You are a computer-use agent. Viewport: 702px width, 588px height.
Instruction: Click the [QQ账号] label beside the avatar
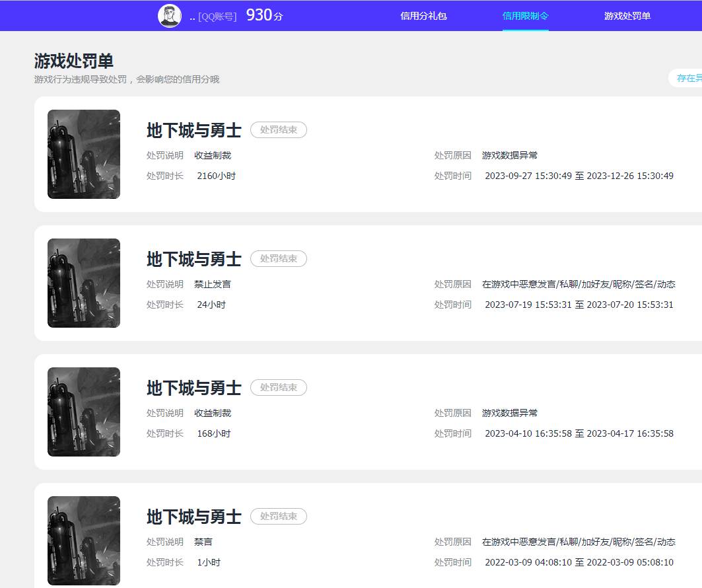217,17
